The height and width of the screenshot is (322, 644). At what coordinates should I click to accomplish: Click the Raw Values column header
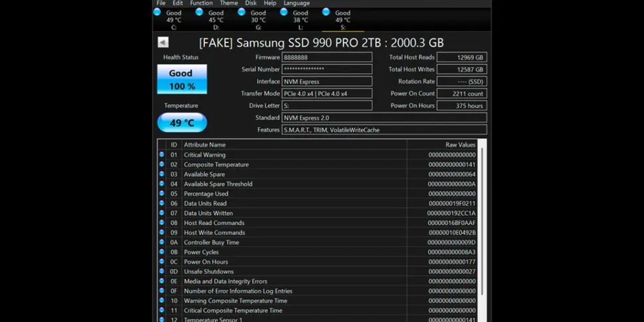(460, 145)
